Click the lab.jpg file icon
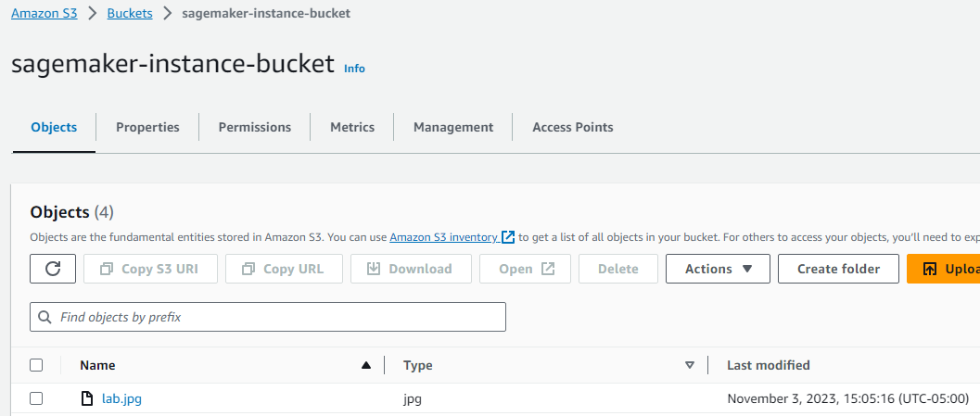The height and width of the screenshot is (416, 980). pyautogui.click(x=87, y=398)
